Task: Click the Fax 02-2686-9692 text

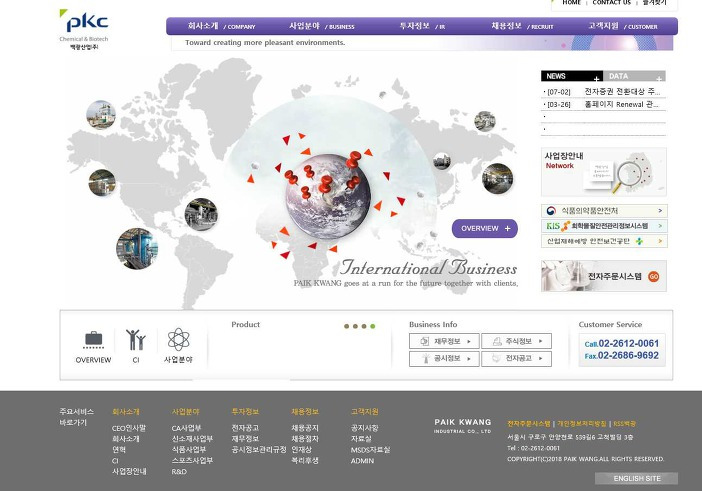Action: click(x=621, y=356)
